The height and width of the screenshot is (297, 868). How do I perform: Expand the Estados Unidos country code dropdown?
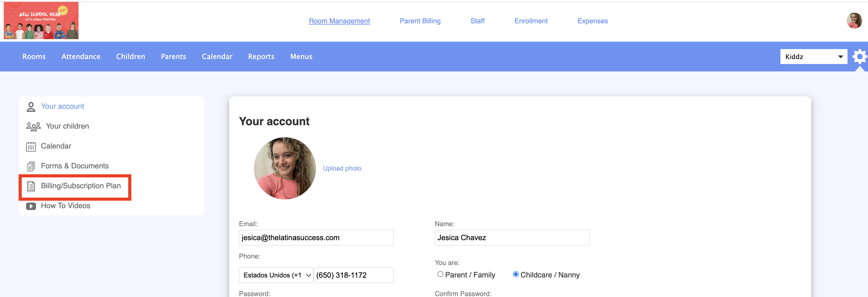(x=276, y=275)
